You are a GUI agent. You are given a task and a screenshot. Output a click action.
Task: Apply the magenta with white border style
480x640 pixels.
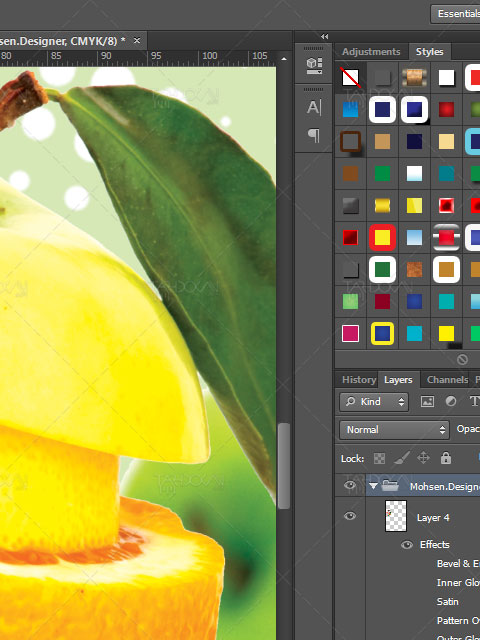350,333
